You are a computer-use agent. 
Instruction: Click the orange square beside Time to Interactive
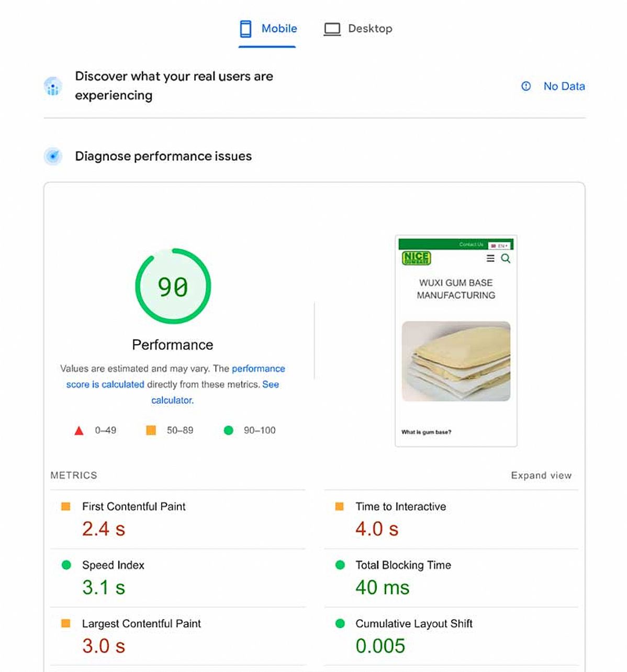tap(339, 506)
